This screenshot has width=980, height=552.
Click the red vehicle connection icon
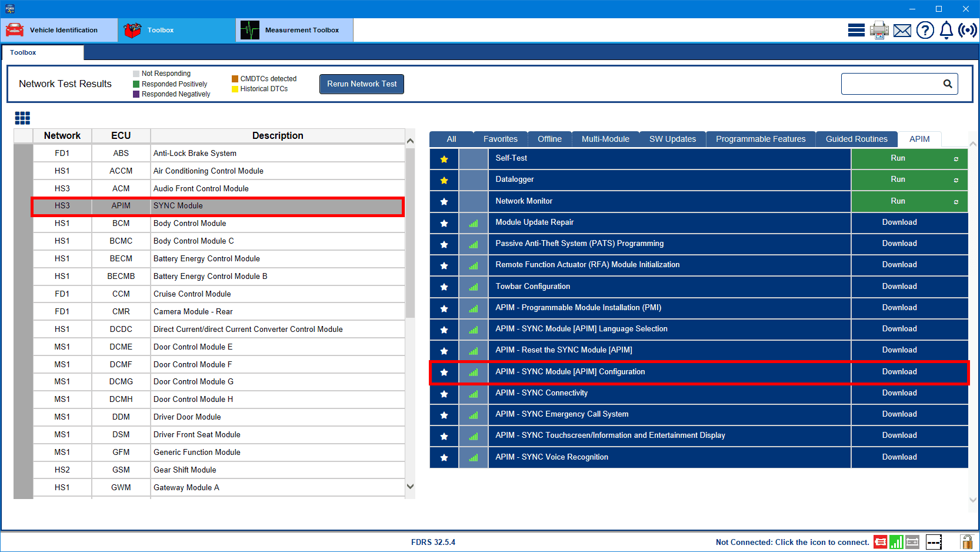click(880, 542)
